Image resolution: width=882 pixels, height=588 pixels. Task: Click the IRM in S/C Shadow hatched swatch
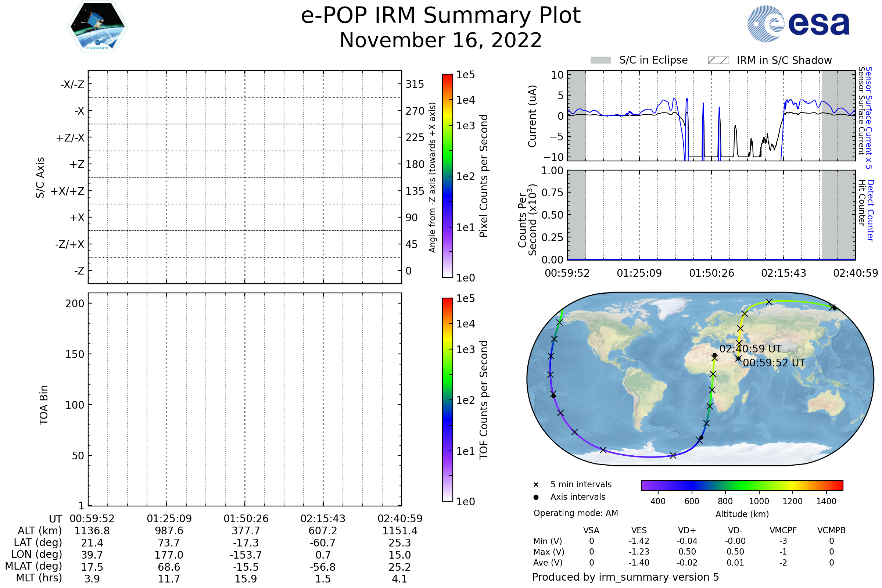718,60
